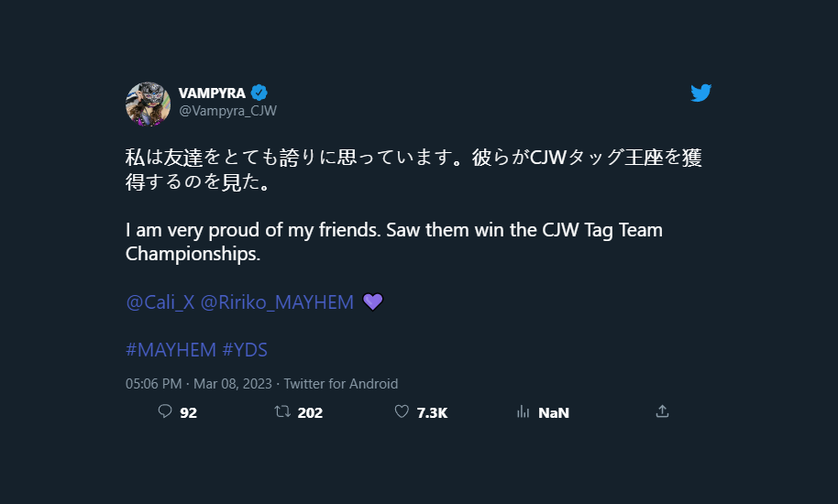Click the 202 retweets count
838x504 pixels.
[310, 412]
